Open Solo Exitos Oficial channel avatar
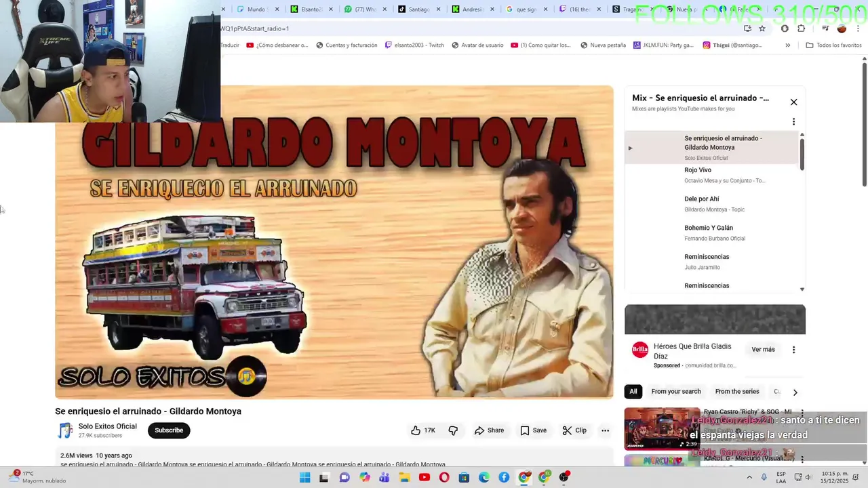 (65, 430)
